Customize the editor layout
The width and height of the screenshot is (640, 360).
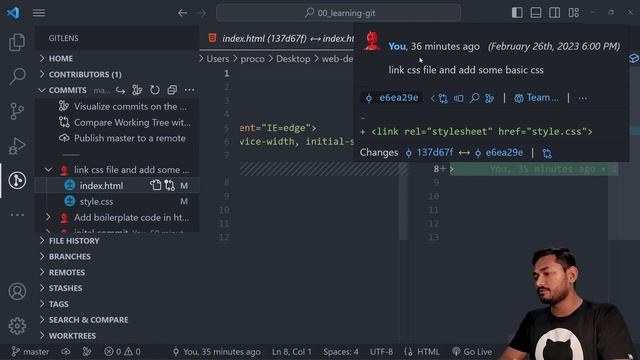tap(573, 13)
